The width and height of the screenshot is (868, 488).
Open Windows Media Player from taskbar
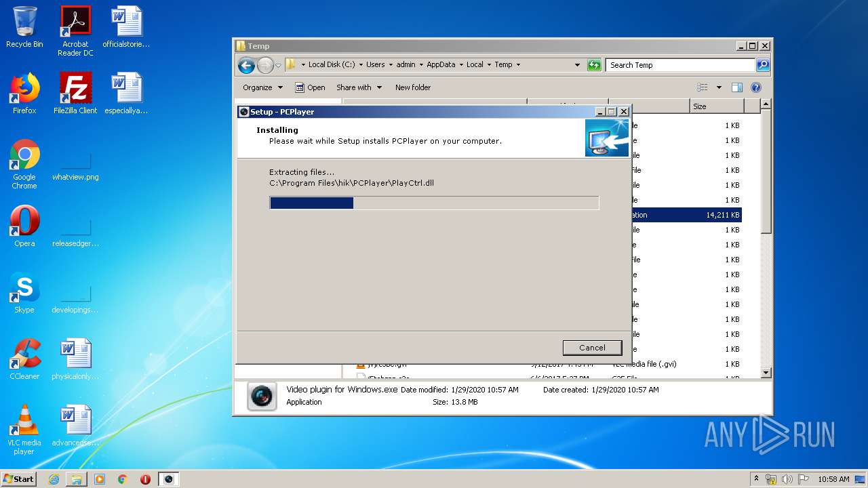pyautogui.click(x=100, y=479)
